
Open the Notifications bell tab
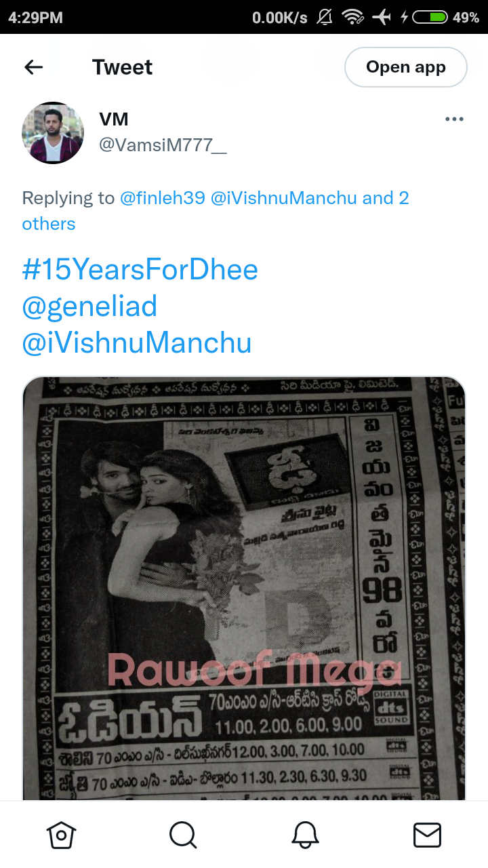pyautogui.click(x=305, y=835)
